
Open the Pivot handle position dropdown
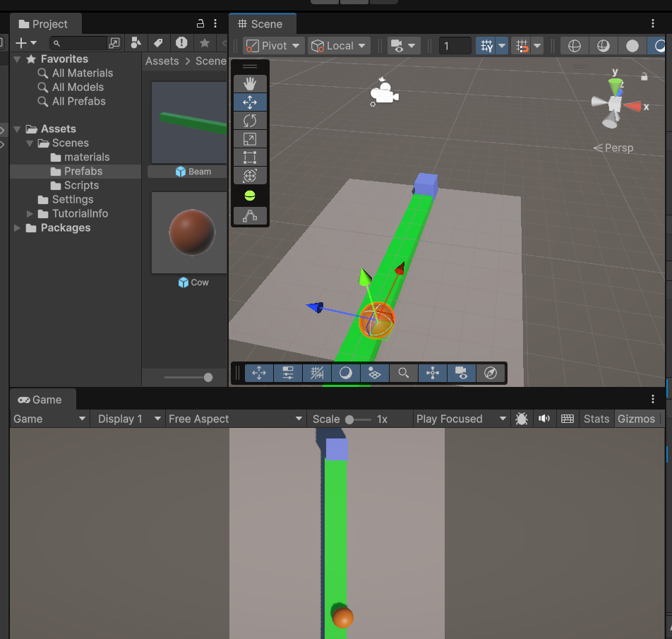[274, 46]
